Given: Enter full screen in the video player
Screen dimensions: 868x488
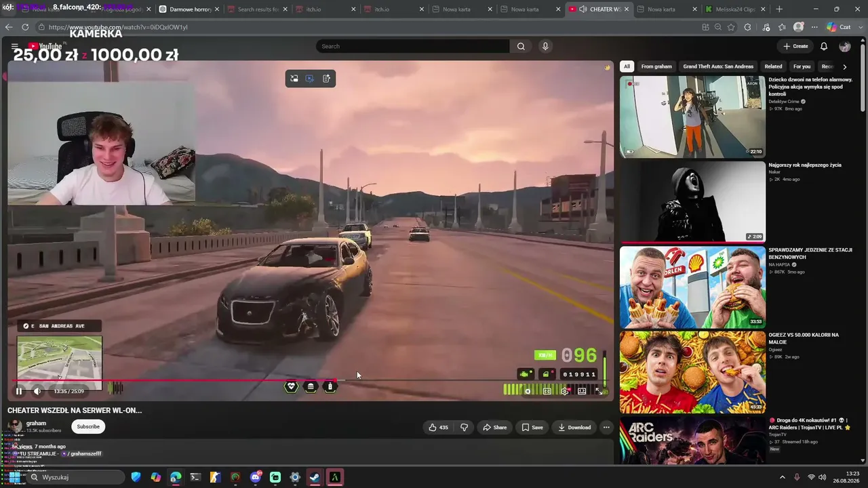Looking at the screenshot, I should [x=599, y=391].
